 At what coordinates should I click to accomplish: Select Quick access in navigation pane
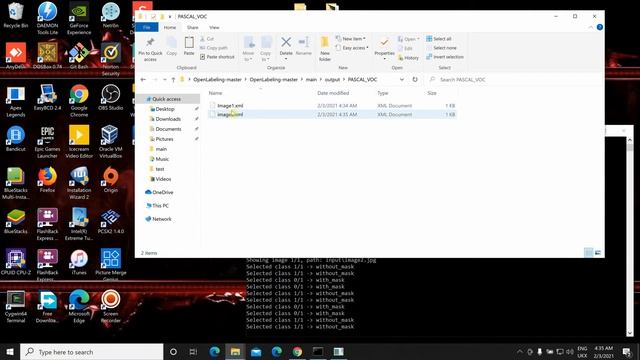tap(167, 99)
